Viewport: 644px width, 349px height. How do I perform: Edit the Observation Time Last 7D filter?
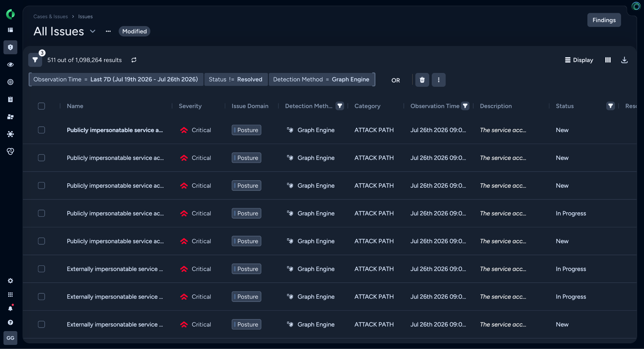coord(116,80)
